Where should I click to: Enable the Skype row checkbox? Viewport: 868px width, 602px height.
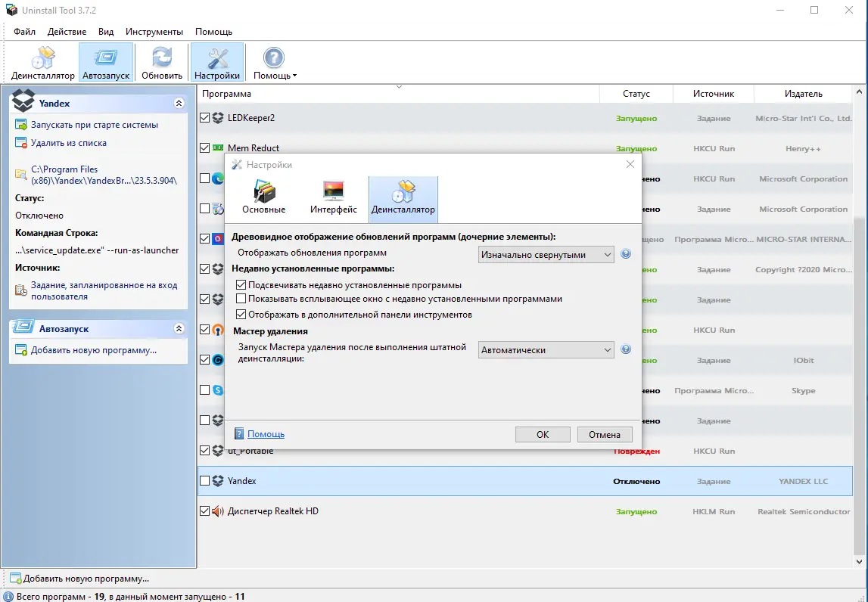click(205, 390)
